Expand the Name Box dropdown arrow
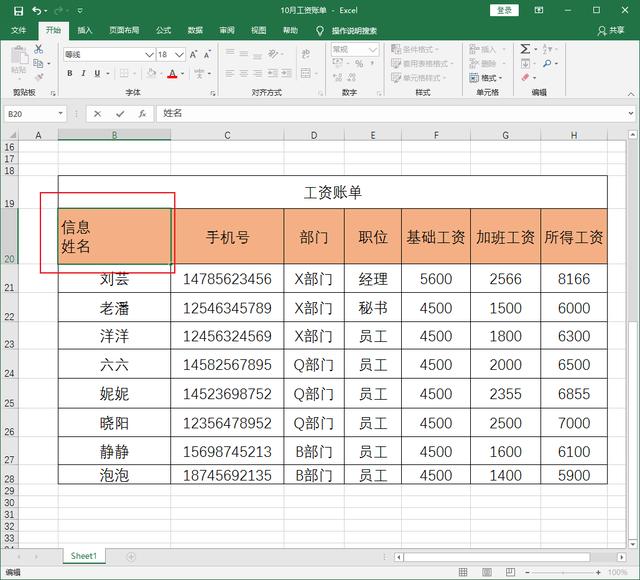 [60, 113]
